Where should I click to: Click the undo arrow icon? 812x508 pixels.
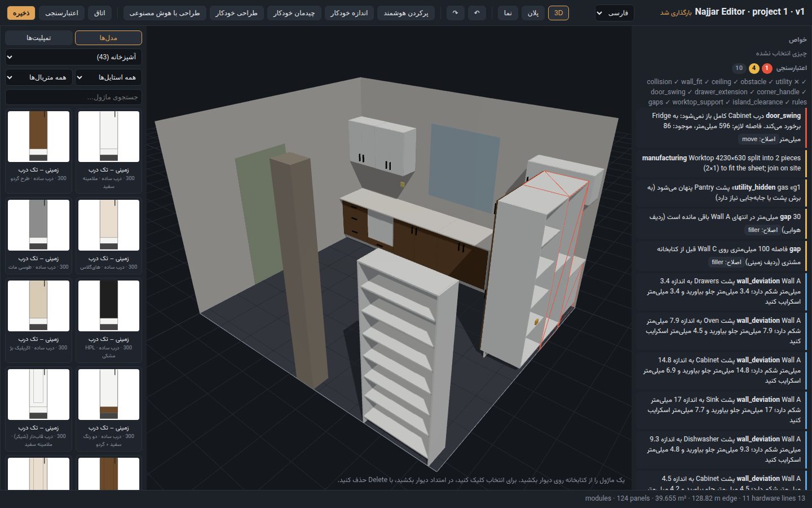pos(477,13)
